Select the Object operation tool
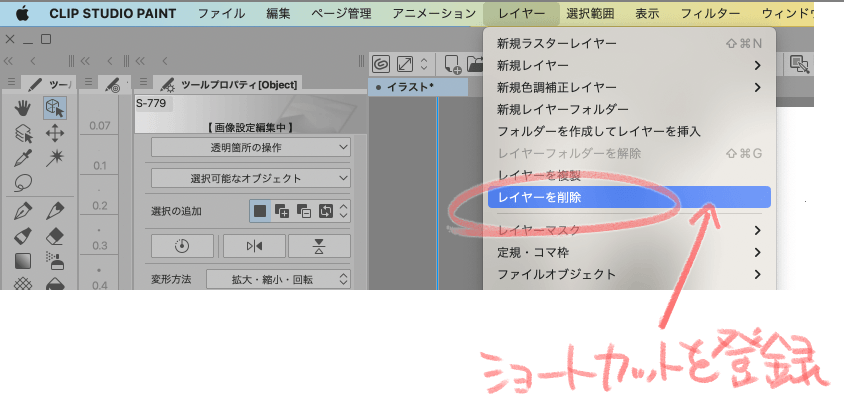The image size is (844, 400). click(x=55, y=108)
